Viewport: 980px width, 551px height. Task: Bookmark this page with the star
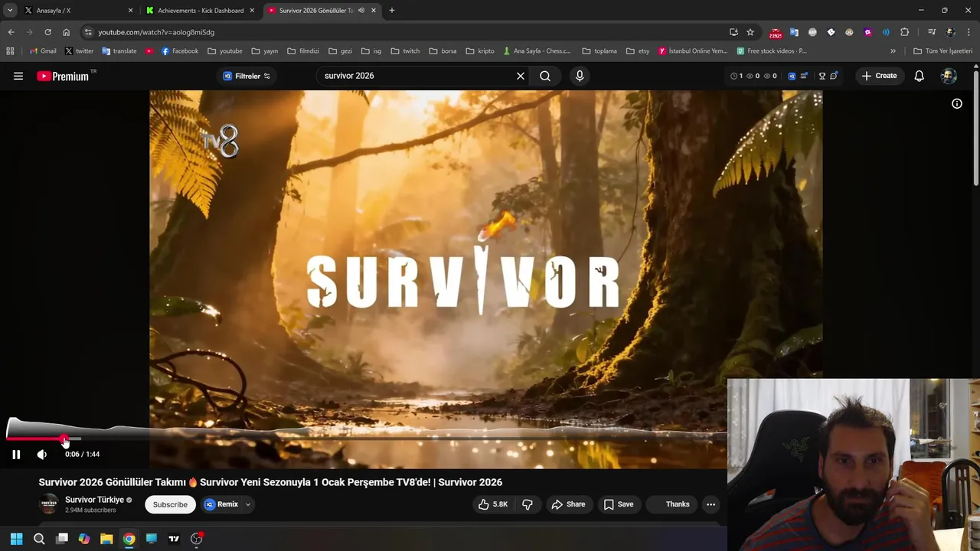coord(750,32)
